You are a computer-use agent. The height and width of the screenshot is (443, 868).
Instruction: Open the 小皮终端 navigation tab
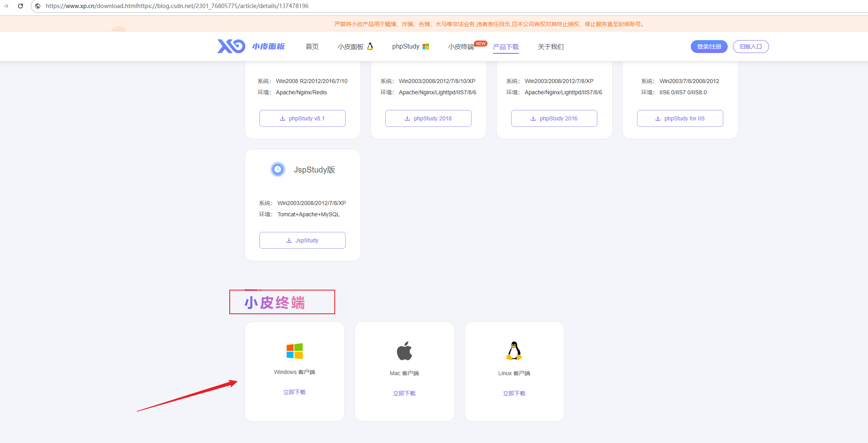click(460, 47)
